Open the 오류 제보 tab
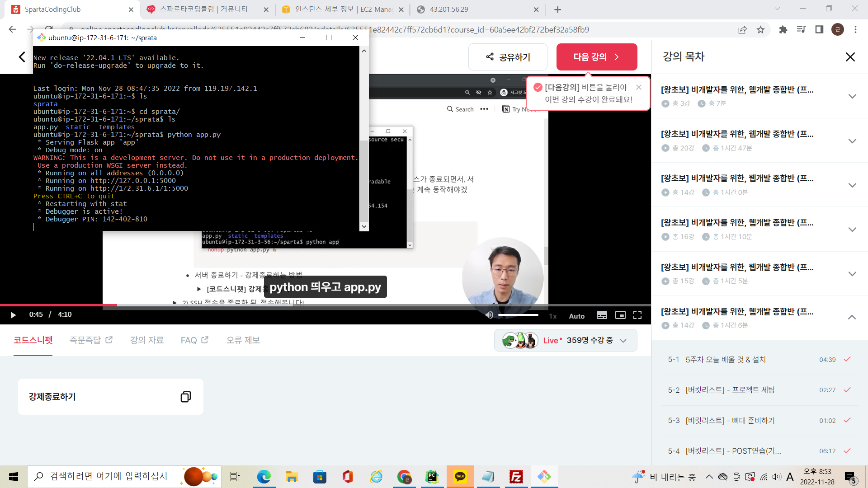 [x=243, y=340]
